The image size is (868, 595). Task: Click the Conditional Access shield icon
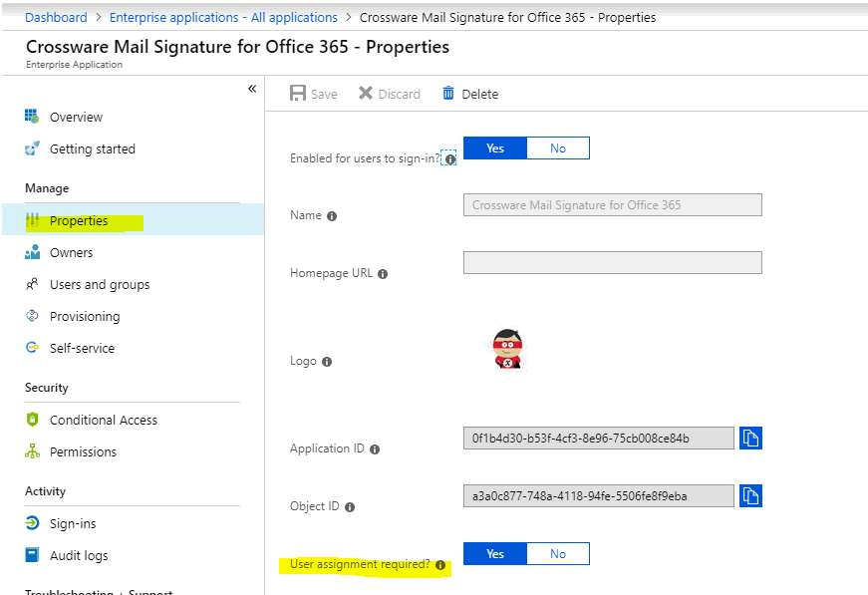32,420
